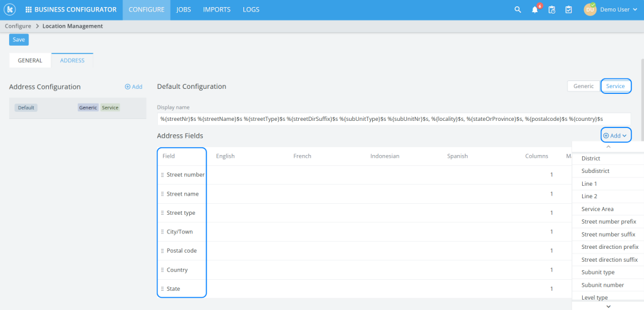Choose Subdistrict from the field list

point(595,171)
